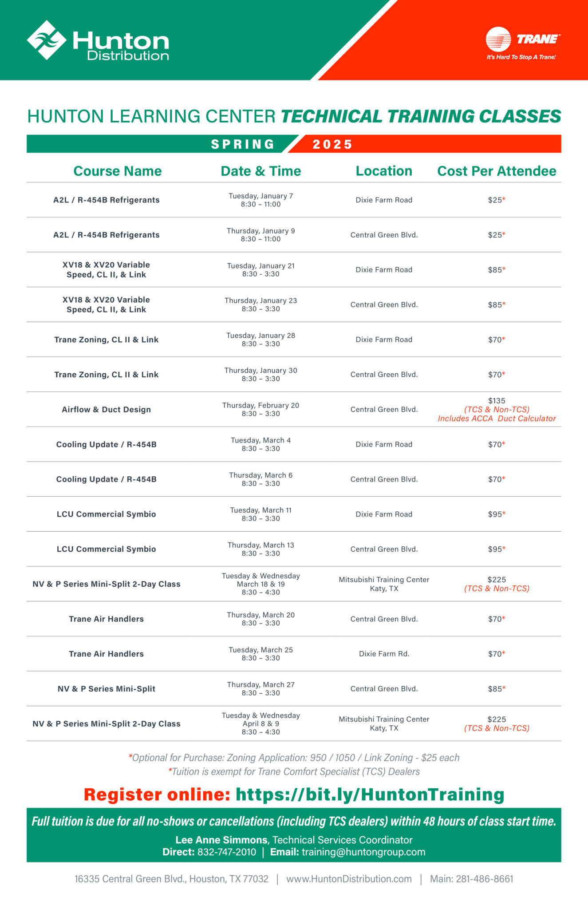Click the 16335 Central Green Blvd. address
The height and width of the screenshot is (909, 588).
tap(171, 879)
